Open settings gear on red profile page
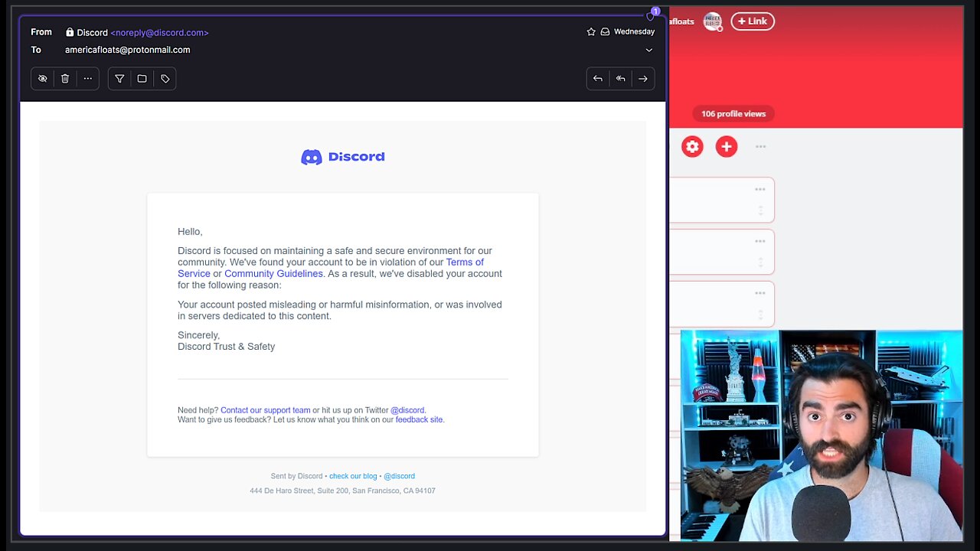 (x=692, y=147)
